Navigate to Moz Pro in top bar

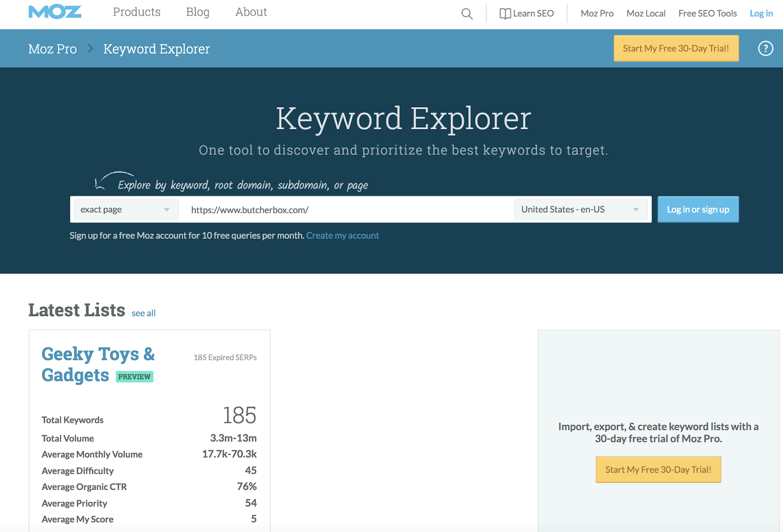(597, 14)
